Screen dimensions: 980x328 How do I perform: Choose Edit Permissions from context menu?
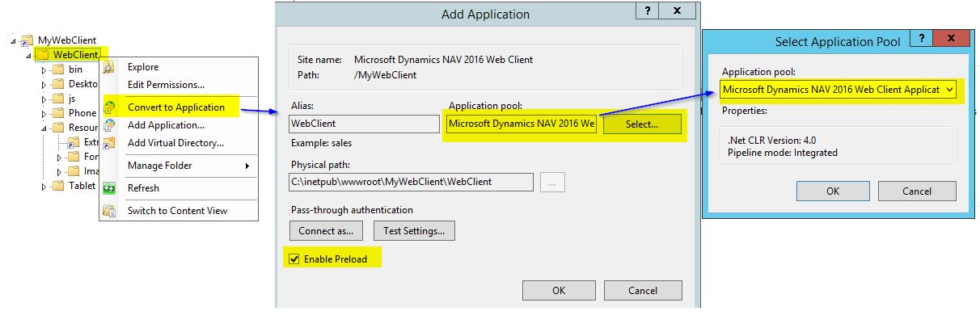166,85
